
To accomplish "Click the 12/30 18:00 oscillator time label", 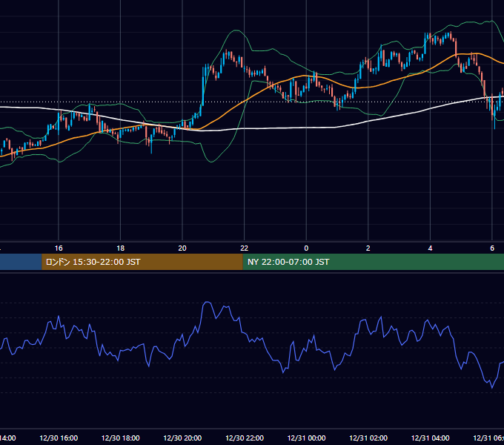I will point(121,438).
